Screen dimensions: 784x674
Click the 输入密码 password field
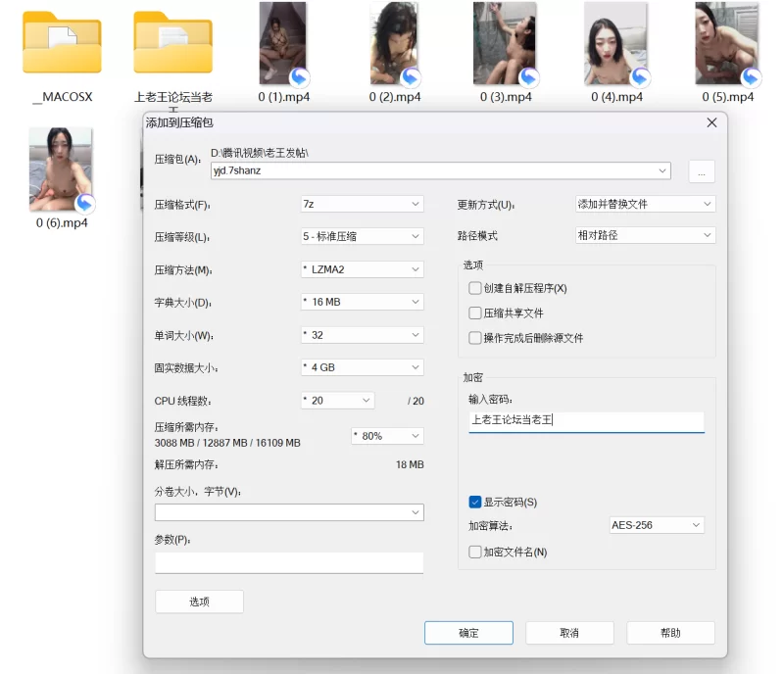tap(586, 421)
